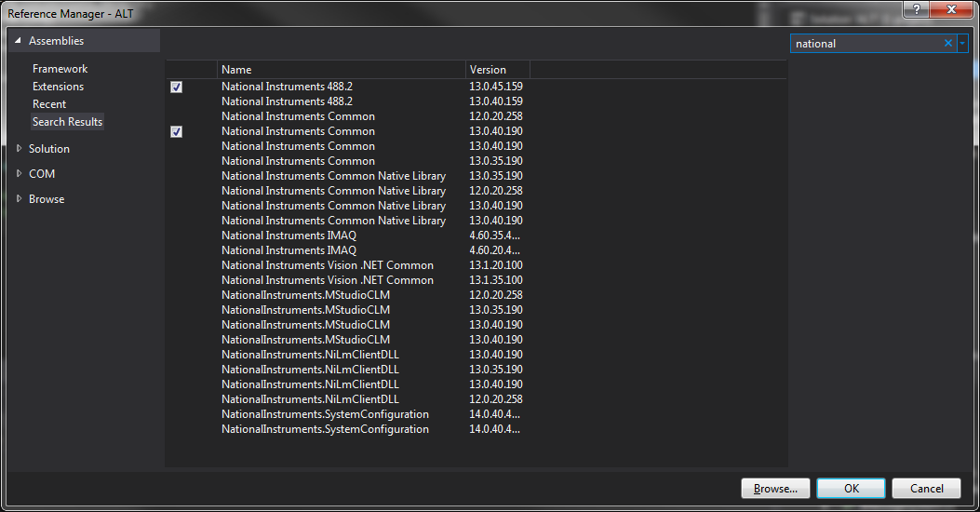Screen dimensions: 980x512
Task: Select Vision .NET Common version 13.1.20.100
Action: 476,265
